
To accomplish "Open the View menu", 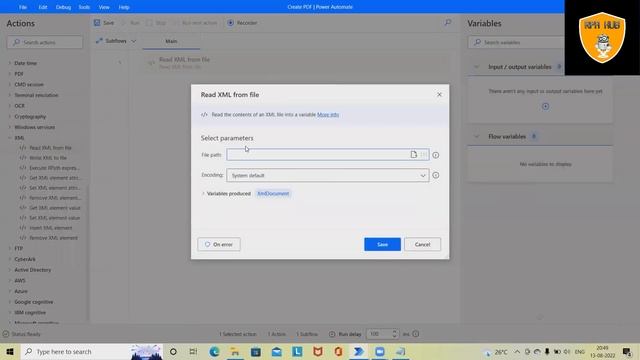I will coord(104,7).
